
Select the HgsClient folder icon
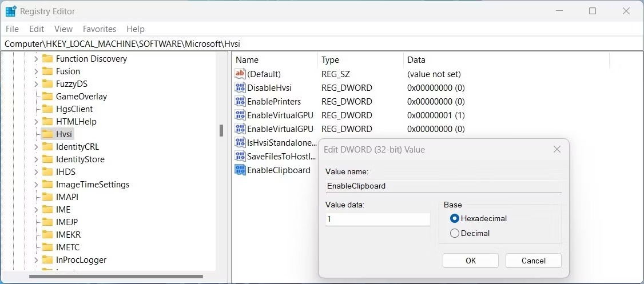(47, 109)
